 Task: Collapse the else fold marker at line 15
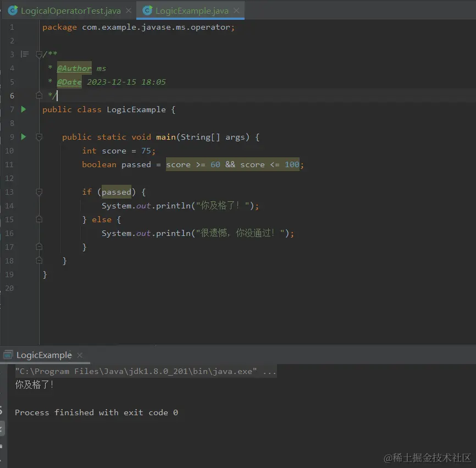39,219
